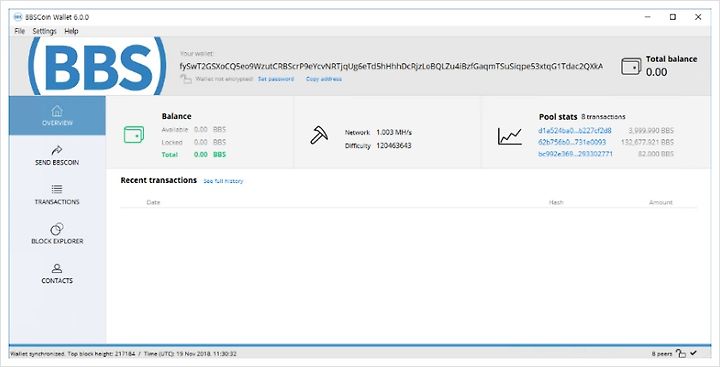720x367 pixels.
Task: Minimize the BBSCoin Wallet window
Action: (647, 17)
